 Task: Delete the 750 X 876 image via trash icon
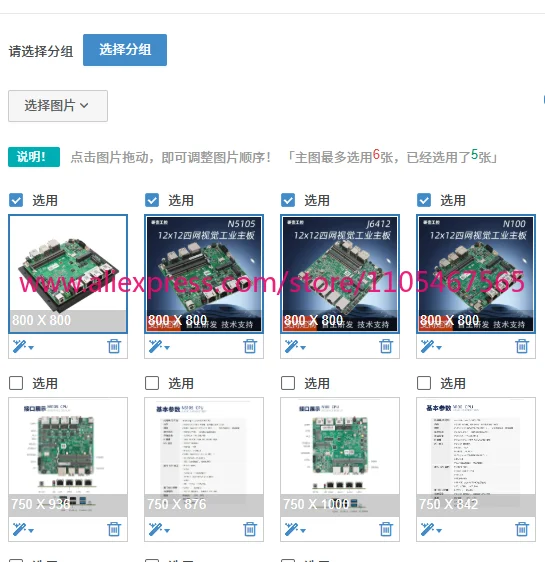[250, 529]
